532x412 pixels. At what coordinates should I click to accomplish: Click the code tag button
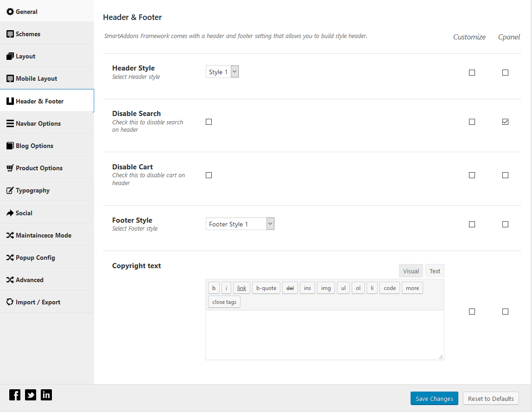pyautogui.click(x=390, y=288)
